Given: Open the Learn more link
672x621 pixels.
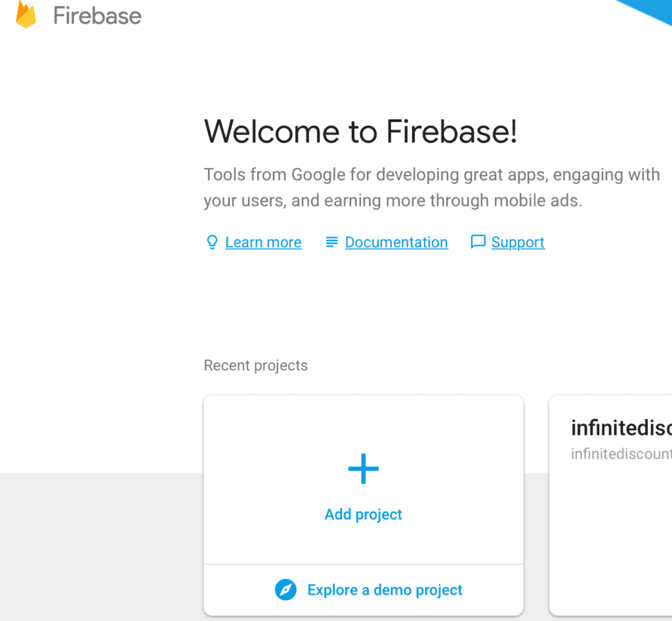Looking at the screenshot, I should point(263,242).
